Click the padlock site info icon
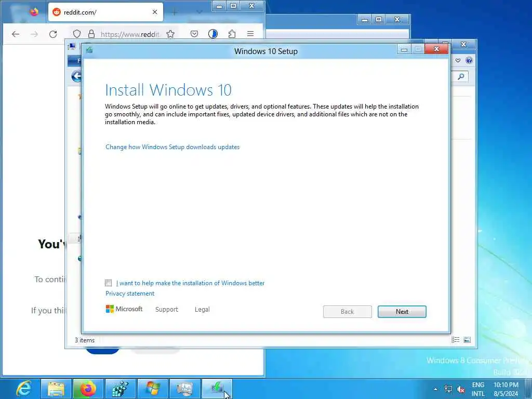532x399 pixels. pos(91,34)
